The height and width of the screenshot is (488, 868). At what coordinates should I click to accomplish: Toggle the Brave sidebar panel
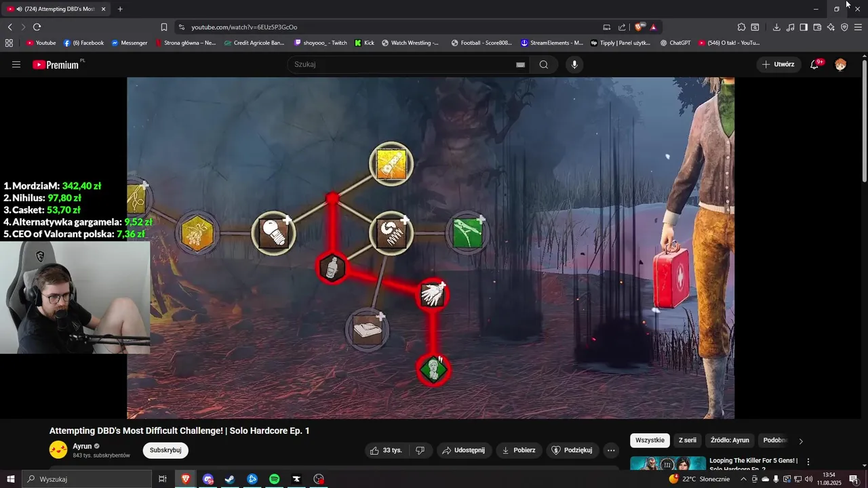point(804,27)
